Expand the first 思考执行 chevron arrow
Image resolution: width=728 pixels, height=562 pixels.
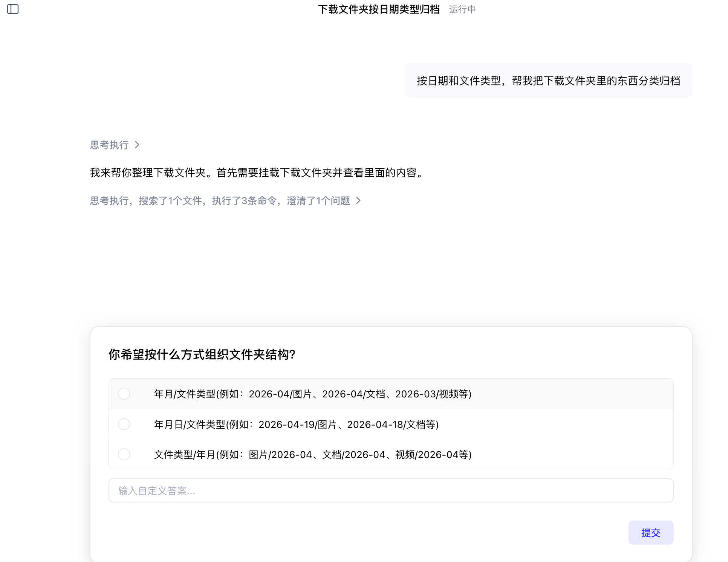137,145
